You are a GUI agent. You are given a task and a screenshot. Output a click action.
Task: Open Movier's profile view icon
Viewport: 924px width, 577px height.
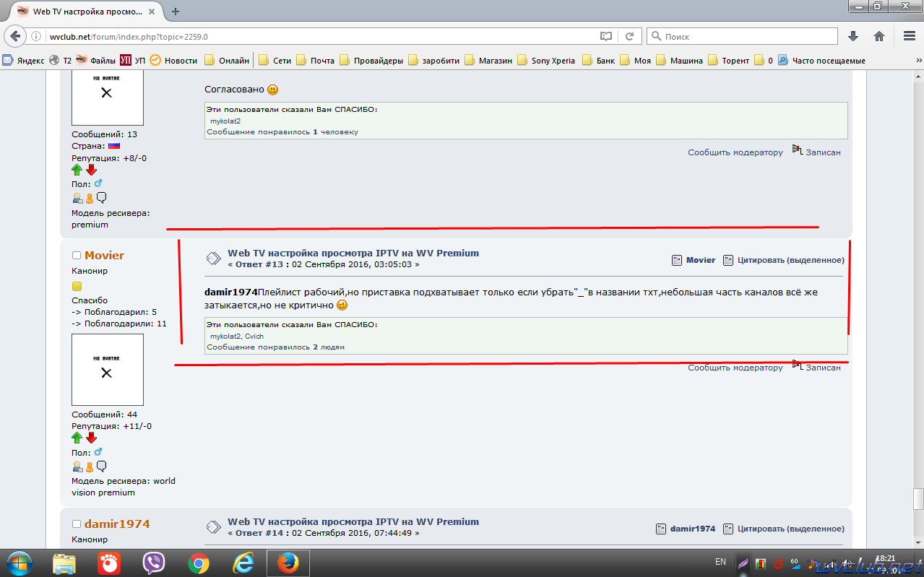(x=77, y=466)
